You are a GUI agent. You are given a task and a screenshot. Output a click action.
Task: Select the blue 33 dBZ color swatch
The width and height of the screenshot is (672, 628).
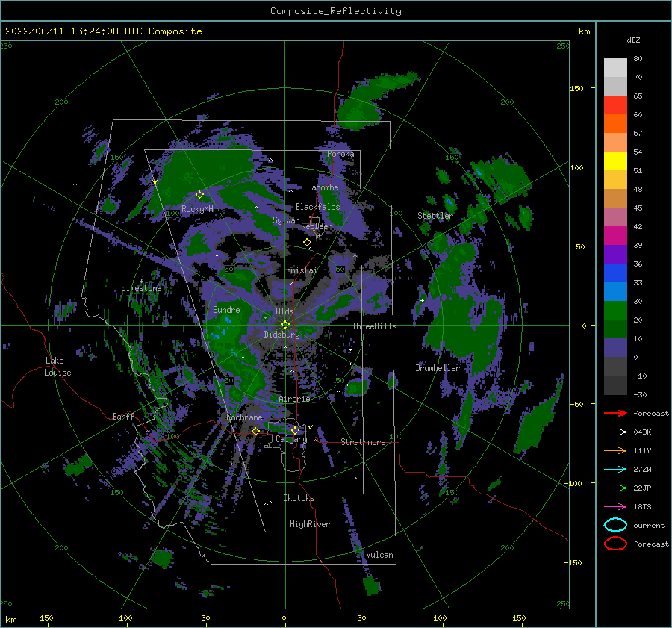coord(615,273)
